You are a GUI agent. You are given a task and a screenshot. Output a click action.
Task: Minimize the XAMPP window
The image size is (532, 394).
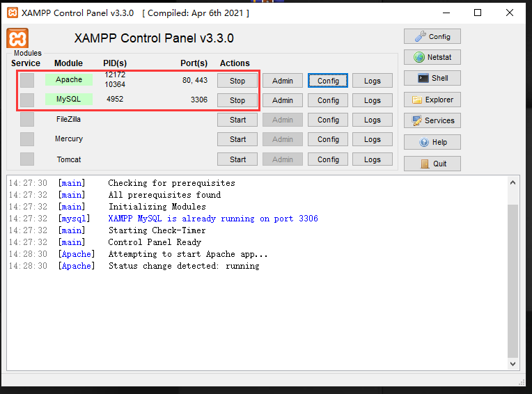coord(446,13)
